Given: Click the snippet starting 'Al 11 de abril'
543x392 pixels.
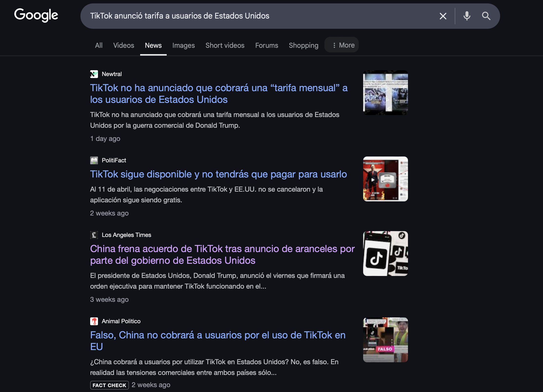Looking at the screenshot, I should pos(206,195).
